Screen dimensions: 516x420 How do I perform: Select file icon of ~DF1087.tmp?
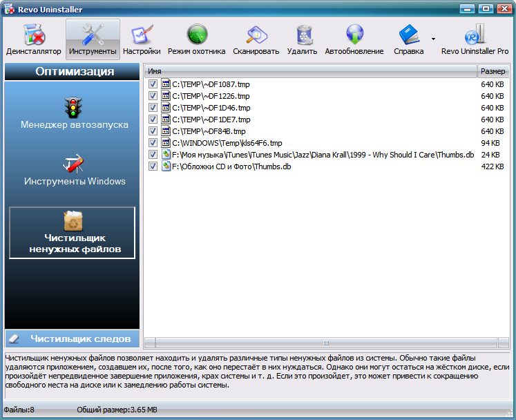(x=166, y=84)
